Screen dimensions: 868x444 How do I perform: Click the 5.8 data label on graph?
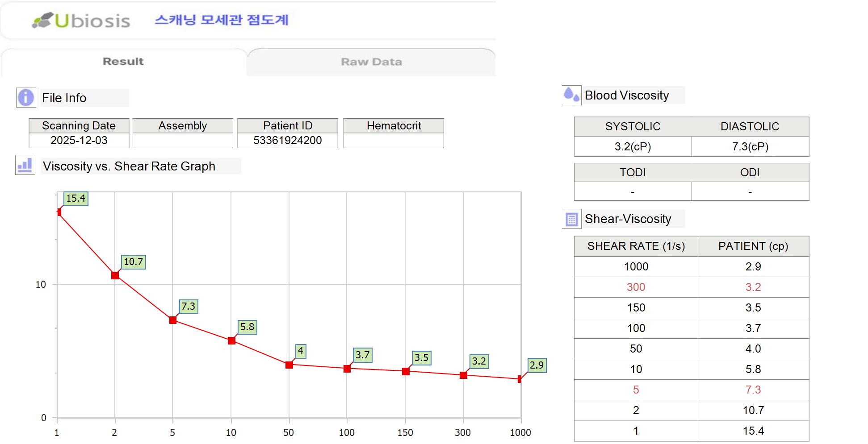[x=247, y=327]
